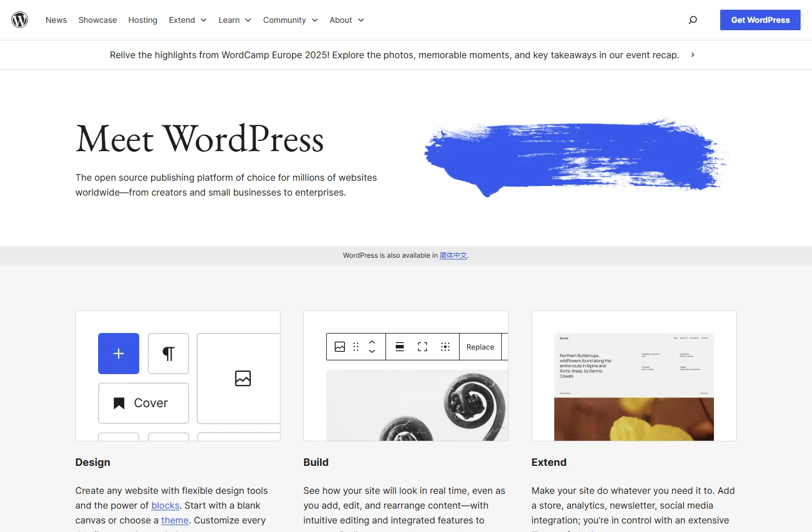Open the WordCamp Europe 2025 recap banner

395,55
